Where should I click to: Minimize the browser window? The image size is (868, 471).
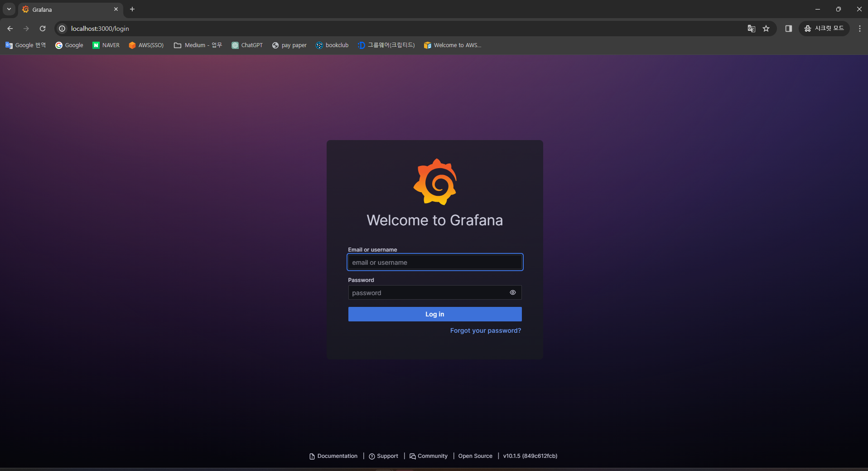[818, 9]
